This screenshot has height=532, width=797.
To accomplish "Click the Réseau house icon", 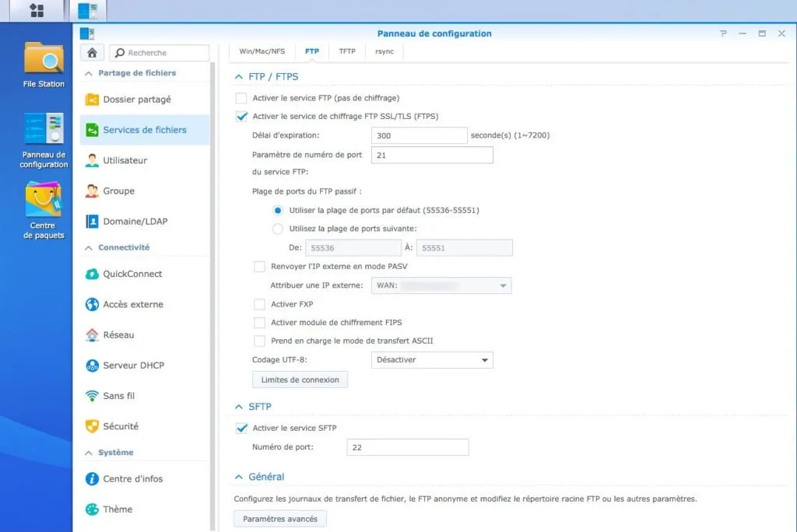I will coord(92,335).
